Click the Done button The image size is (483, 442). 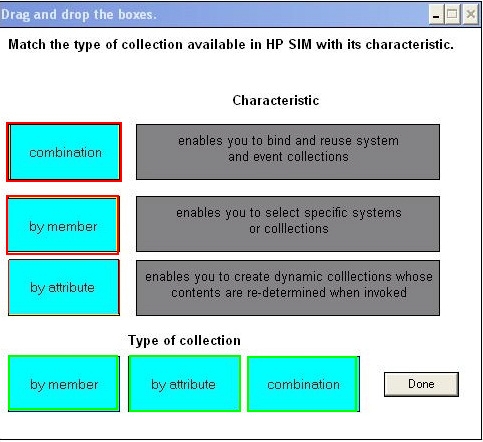421,384
